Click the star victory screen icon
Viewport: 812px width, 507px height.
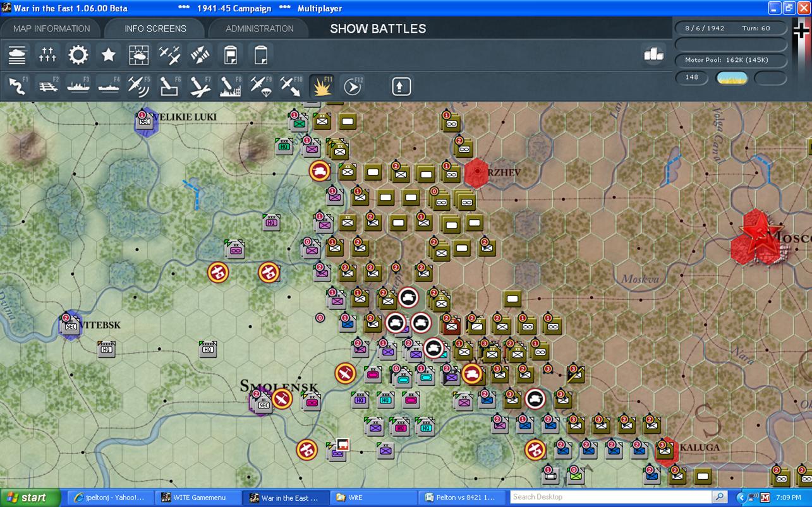108,55
